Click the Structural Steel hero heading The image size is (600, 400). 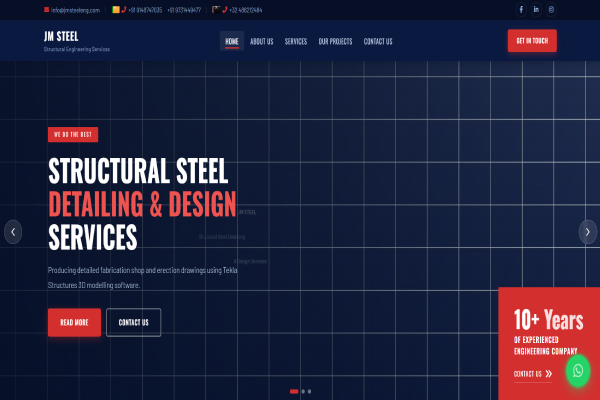point(138,171)
